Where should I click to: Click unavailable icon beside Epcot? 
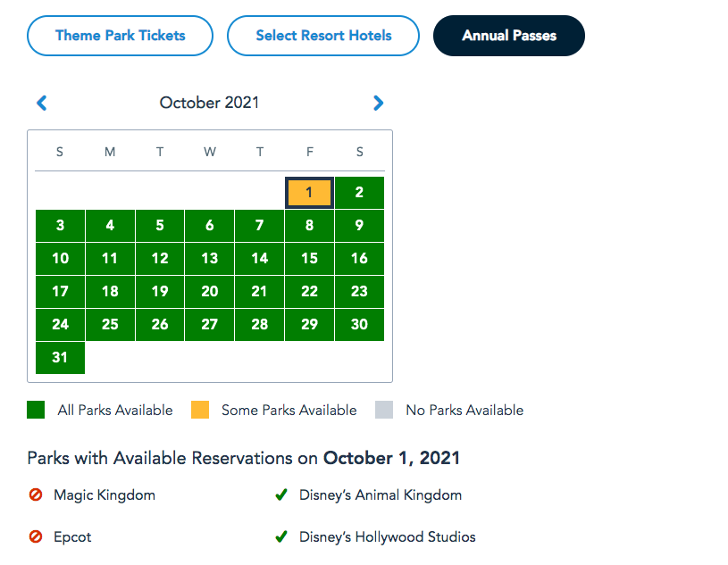[36, 537]
